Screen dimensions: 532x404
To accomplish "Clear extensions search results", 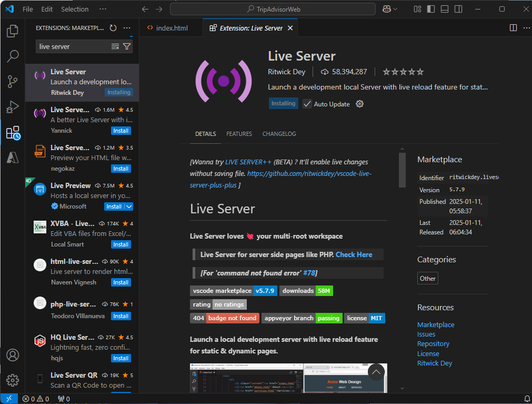I will pos(115,46).
